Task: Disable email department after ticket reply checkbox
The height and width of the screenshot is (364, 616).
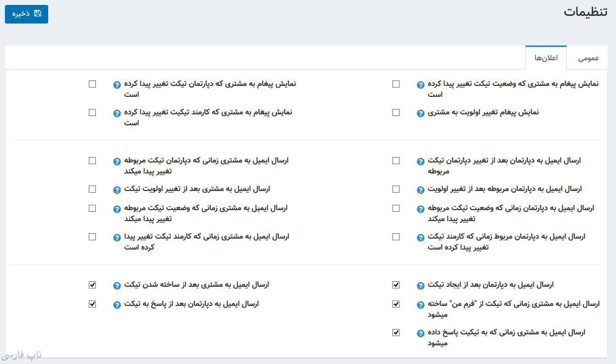Action: [92, 304]
